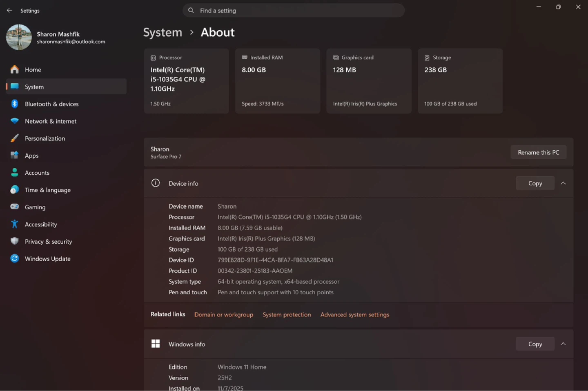Viewport: 588px width, 391px height.
Task: Copy the Device info details
Action: [x=535, y=183]
